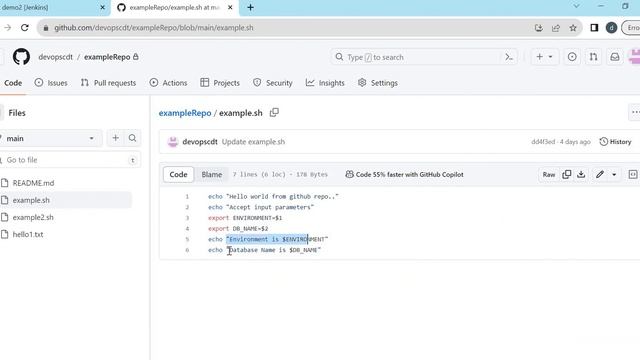The height and width of the screenshot is (360, 640).
Task: Click the browser address bar URL
Action: (154, 28)
